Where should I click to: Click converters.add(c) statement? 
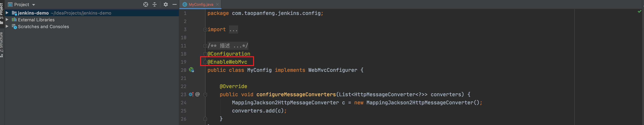[x=259, y=111]
